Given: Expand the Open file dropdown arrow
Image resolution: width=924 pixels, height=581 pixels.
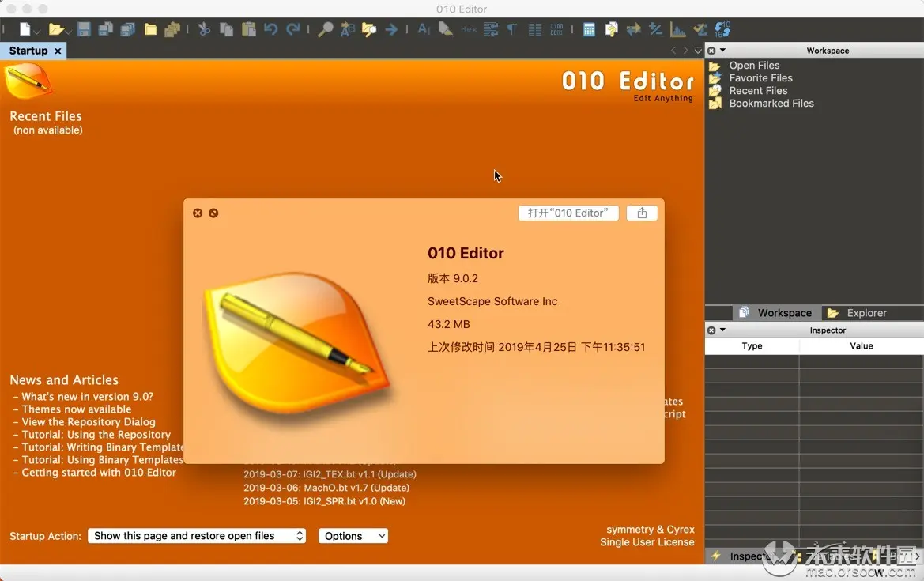Looking at the screenshot, I should pos(68,32).
